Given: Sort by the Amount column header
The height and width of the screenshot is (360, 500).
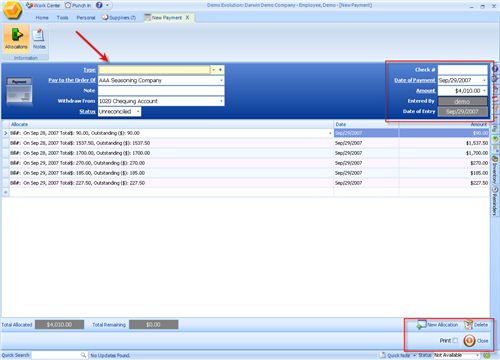Looking at the screenshot, I should tap(444, 124).
